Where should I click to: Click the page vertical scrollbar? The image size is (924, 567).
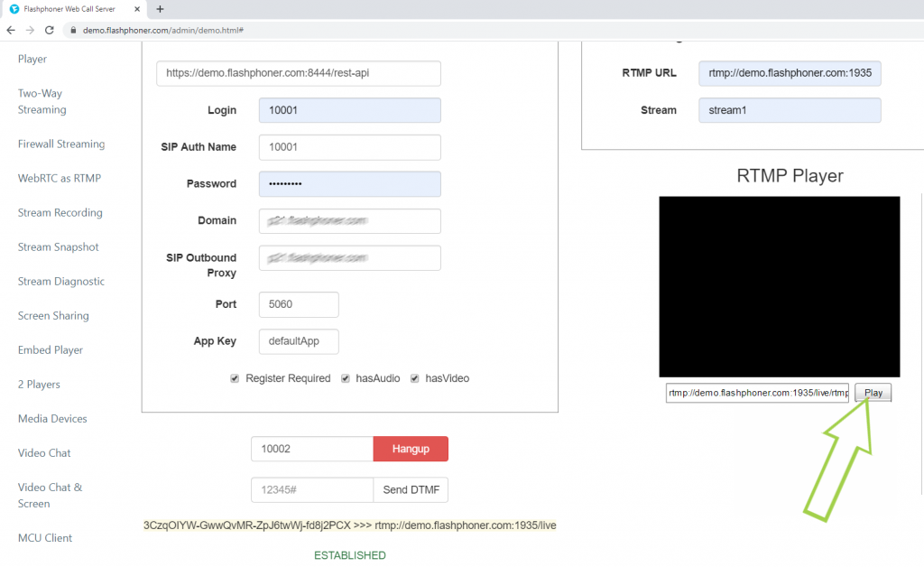(921, 343)
